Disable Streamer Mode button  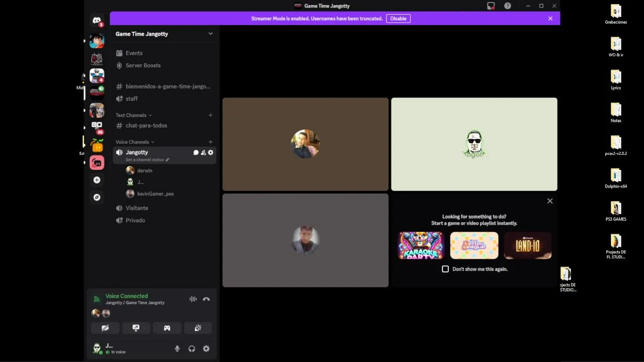(x=398, y=19)
